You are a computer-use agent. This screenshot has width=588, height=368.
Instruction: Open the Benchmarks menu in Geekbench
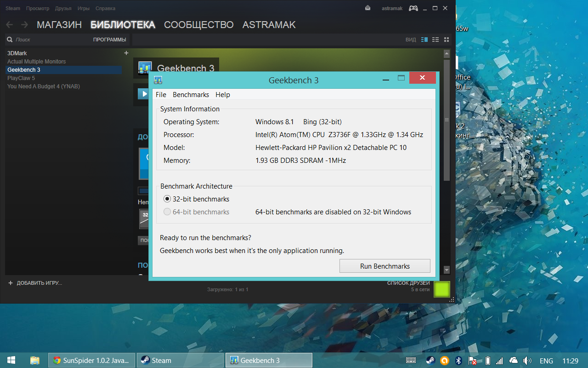191,95
